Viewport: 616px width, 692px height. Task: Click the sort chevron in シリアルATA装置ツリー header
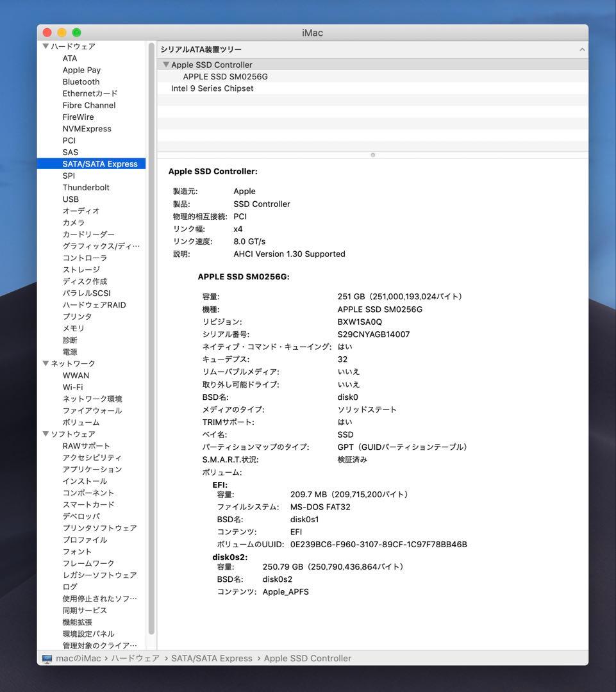point(582,49)
